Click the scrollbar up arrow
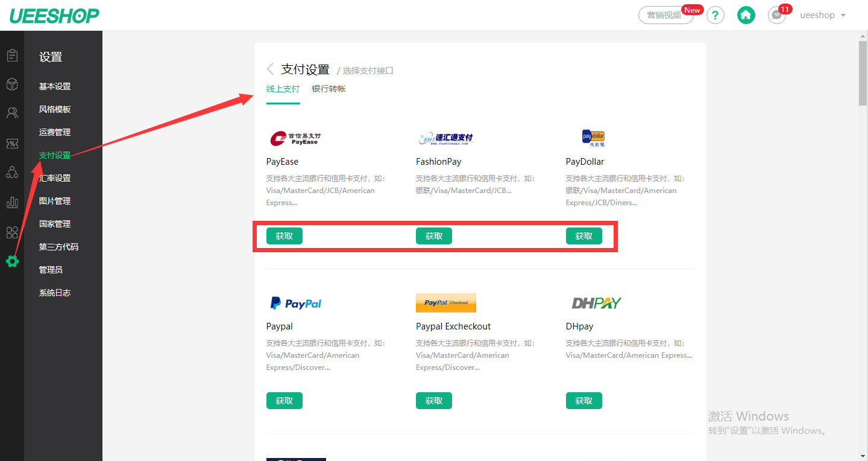 point(863,36)
